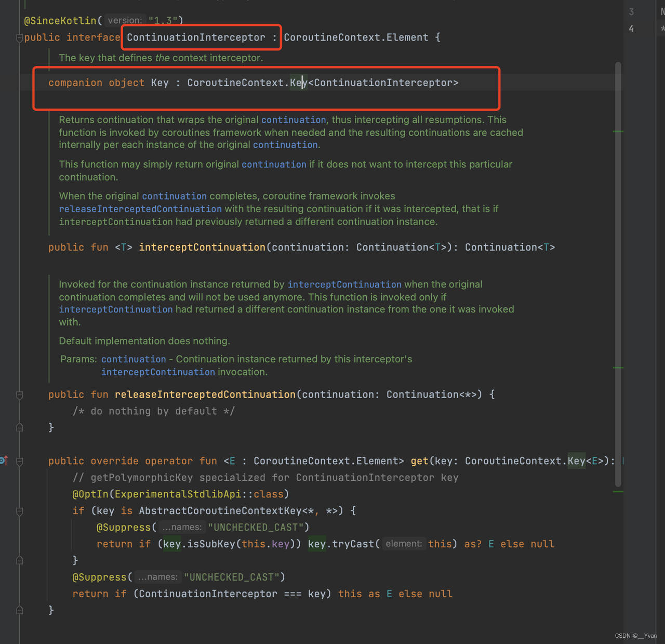Click the tryCast method call
This screenshot has width=665, height=644.
click(x=353, y=544)
